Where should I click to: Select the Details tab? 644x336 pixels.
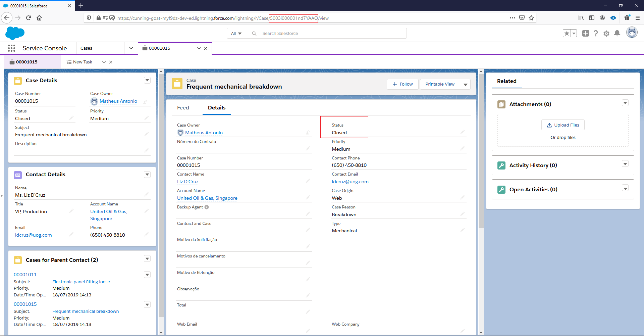[x=217, y=108]
